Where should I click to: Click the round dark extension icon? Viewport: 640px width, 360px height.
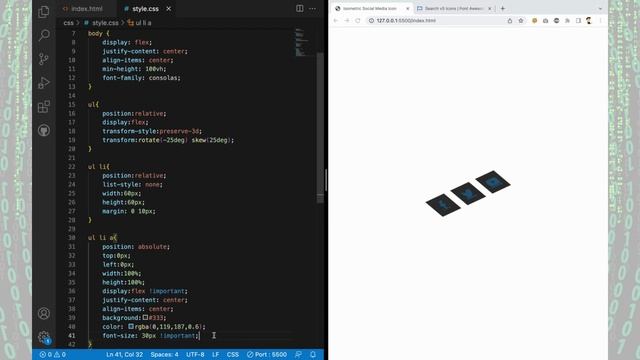[556, 20]
